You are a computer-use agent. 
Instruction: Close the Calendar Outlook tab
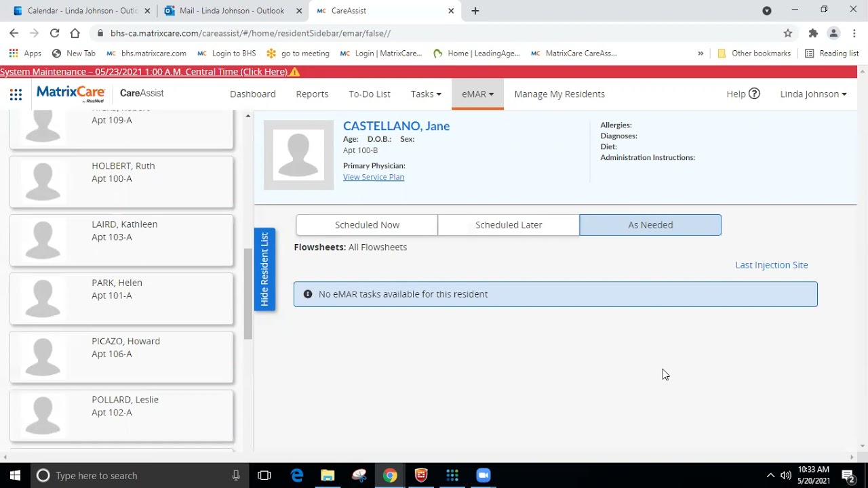coord(147,11)
